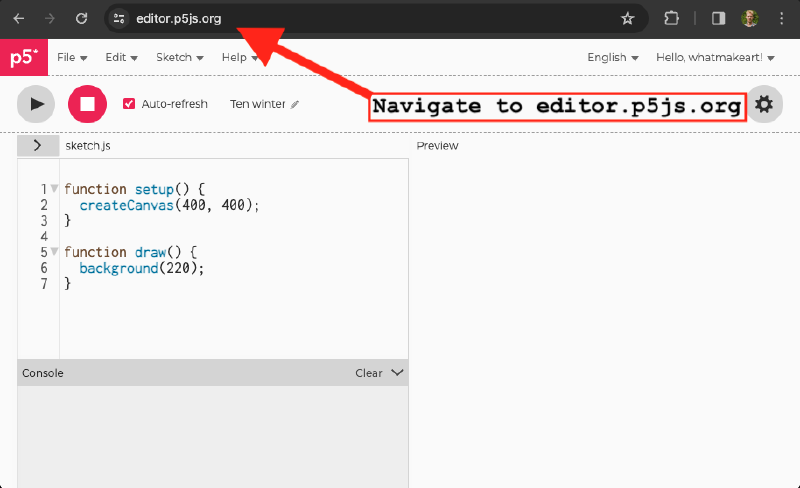Open site information icon in address bar
800x488 pixels.
(x=119, y=19)
